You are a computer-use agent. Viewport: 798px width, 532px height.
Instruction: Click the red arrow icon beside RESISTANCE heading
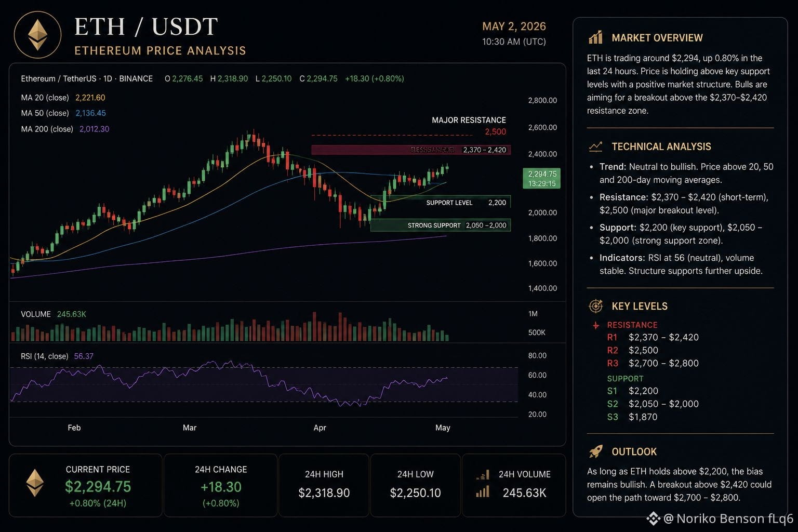point(596,325)
